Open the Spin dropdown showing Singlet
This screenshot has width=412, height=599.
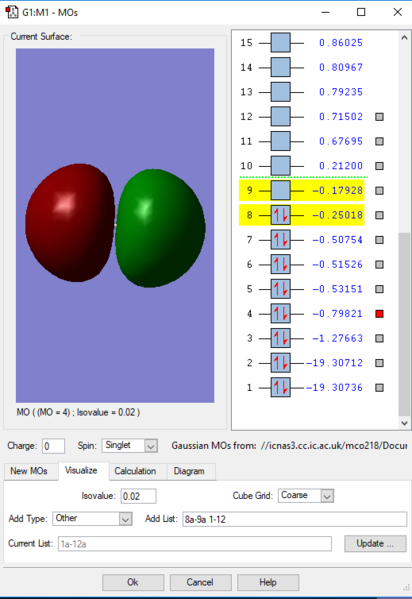pyautogui.click(x=130, y=445)
